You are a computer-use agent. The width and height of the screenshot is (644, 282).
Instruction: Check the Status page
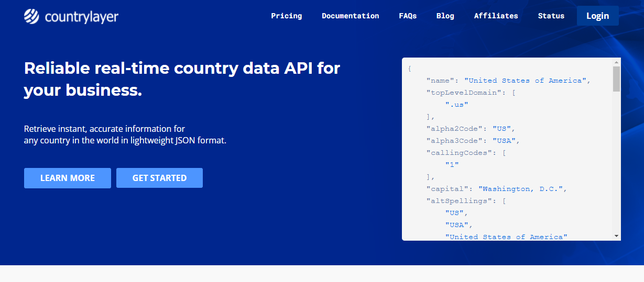pyautogui.click(x=551, y=16)
